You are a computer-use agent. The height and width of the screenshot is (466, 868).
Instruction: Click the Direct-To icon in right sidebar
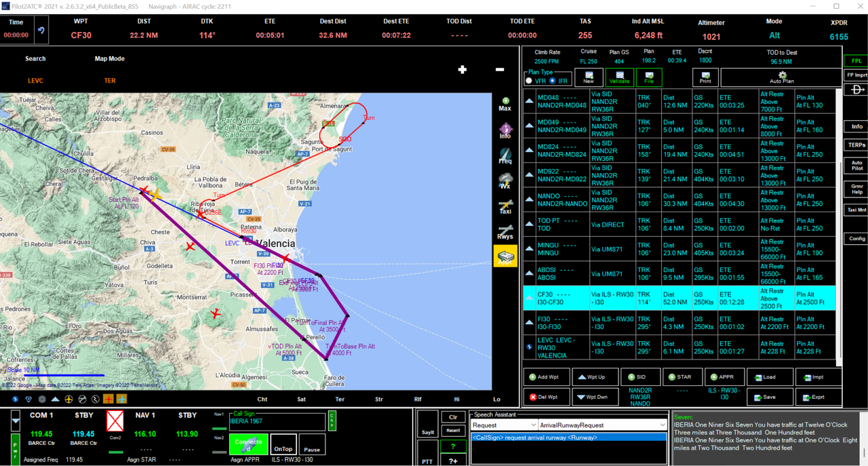coord(857,90)
